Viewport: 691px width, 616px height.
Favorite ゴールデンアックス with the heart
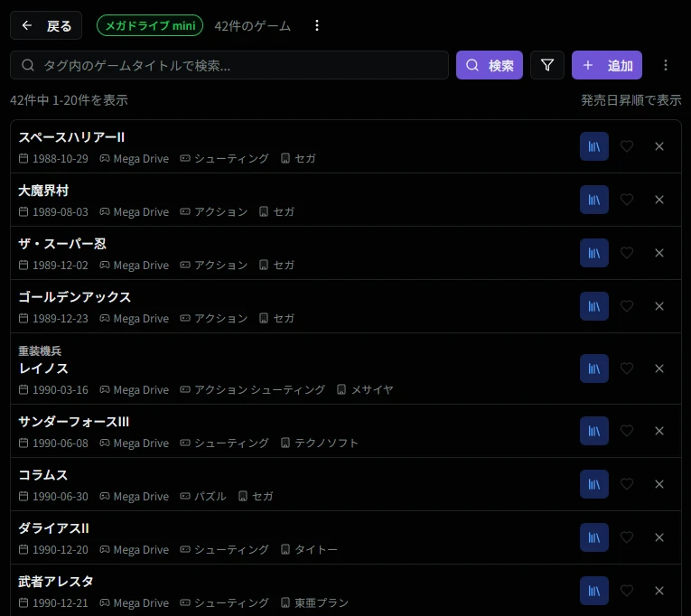(x=627, y=306)
